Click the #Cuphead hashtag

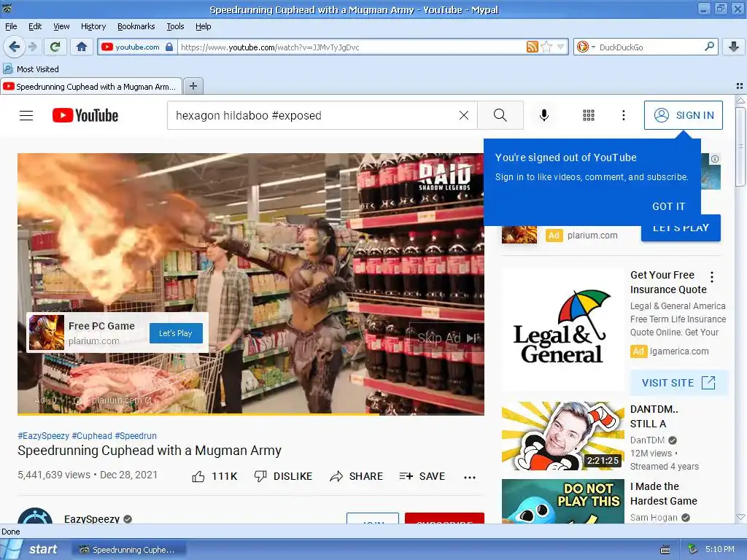click(92, 436)
